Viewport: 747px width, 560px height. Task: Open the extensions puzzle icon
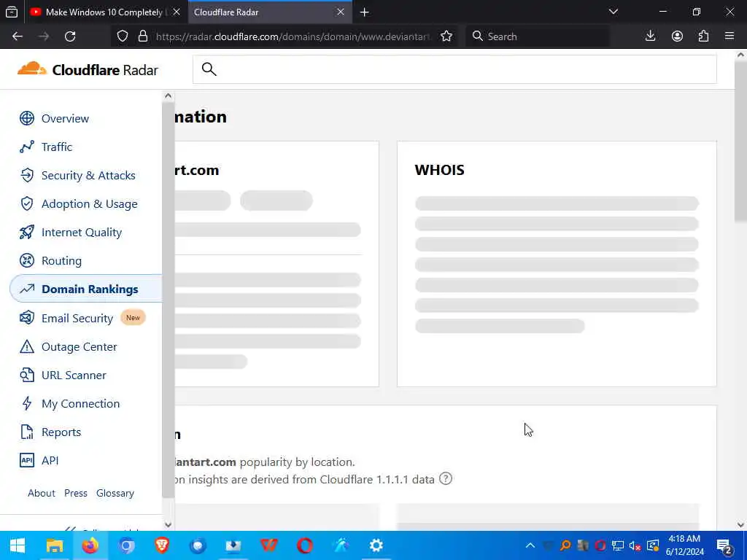704,36
